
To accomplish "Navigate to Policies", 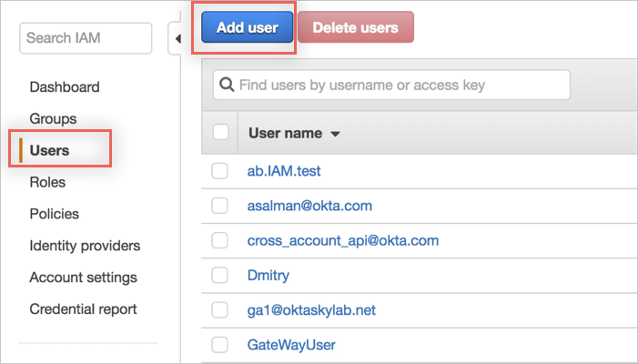I will point(54,214).
